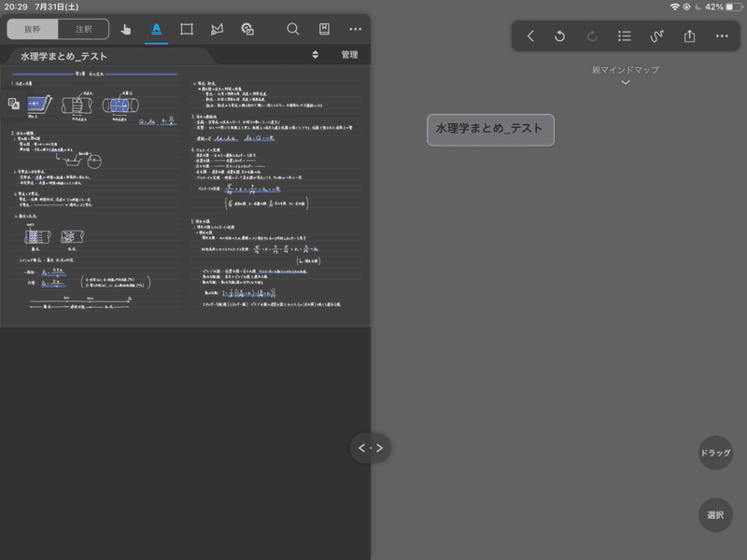
Task: Open the document search icon
Action: point(292,29)
